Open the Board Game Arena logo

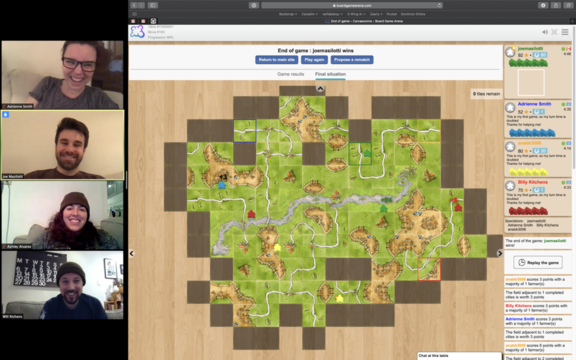137,32
